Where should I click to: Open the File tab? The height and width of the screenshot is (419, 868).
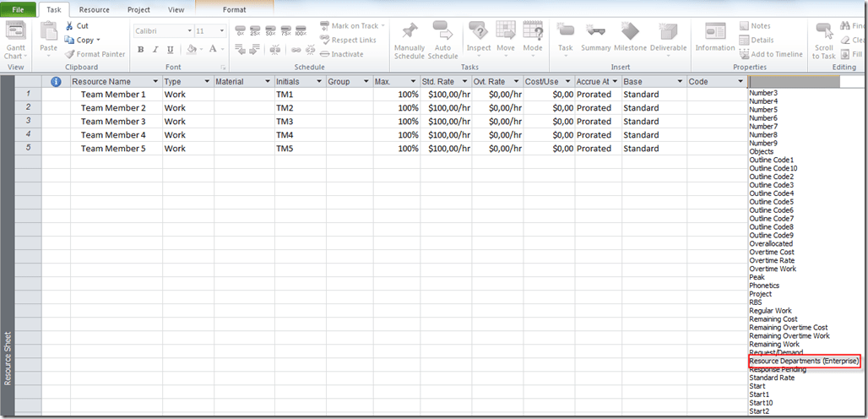point(18,9)
